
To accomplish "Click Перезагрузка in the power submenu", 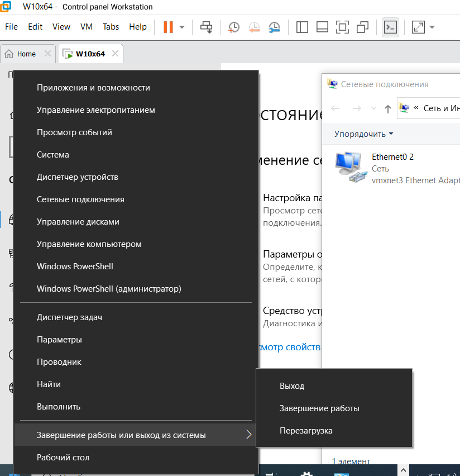I will point(306,431).
